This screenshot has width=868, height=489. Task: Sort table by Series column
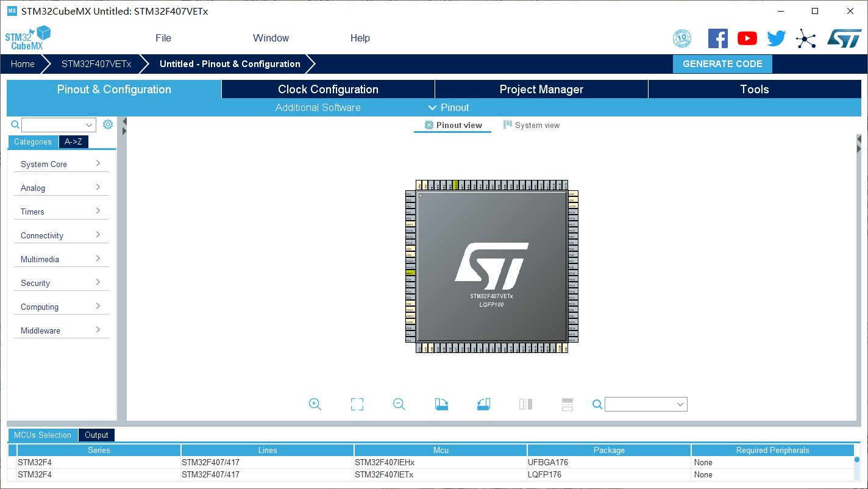(x=99, y=450)
